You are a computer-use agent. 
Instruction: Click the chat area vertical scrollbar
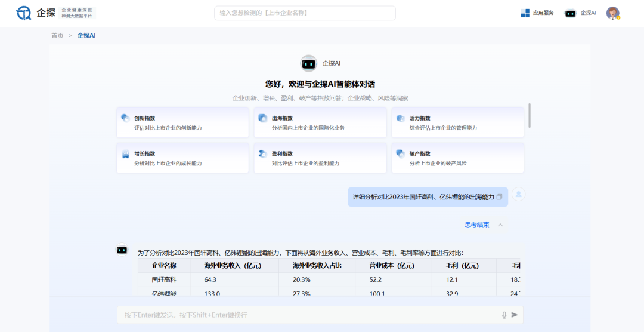click(530, 115)
